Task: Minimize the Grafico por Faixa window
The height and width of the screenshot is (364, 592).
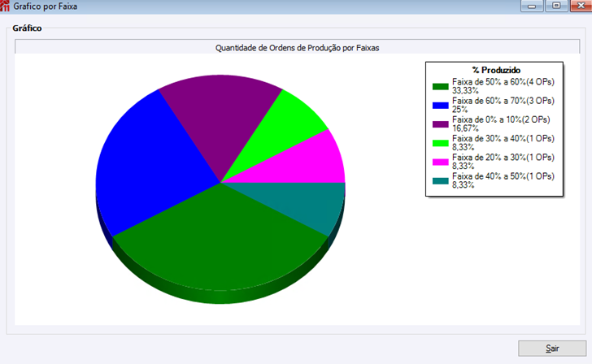Action: click(532, 6)
